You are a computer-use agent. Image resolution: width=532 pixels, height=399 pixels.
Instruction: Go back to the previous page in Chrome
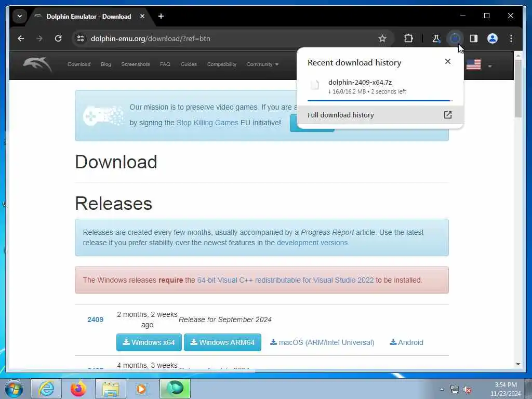[x=21, y=38]
